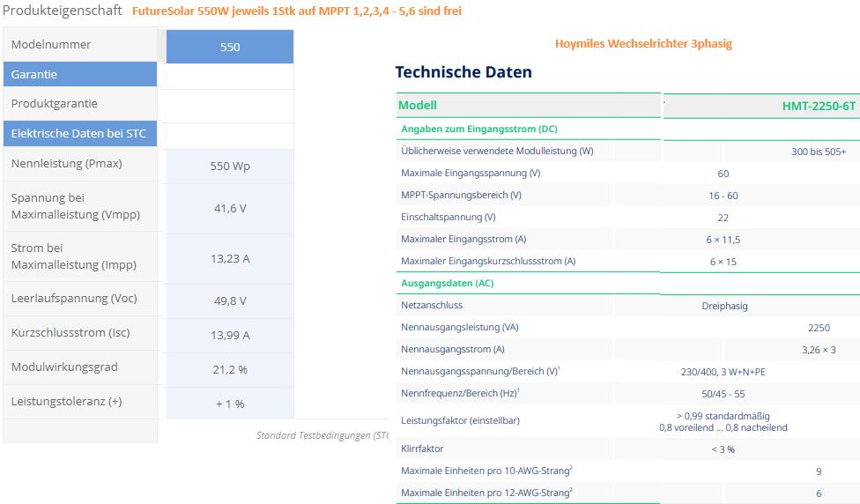Click the Hoymiles Wechselrichter 3phasig heading
This screenshot has width=860, height=504.
click(x=643, y=44)
